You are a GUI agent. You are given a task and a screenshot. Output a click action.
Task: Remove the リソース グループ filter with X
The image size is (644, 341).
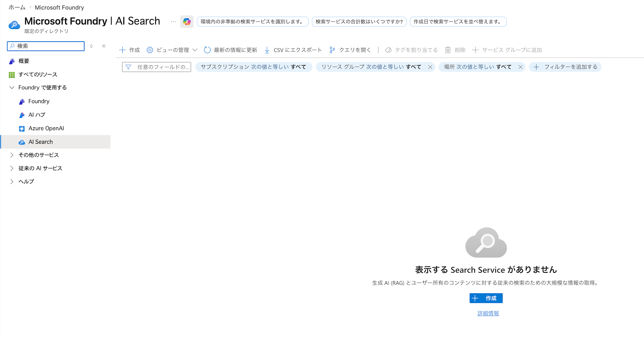click(x=430, y=67)
